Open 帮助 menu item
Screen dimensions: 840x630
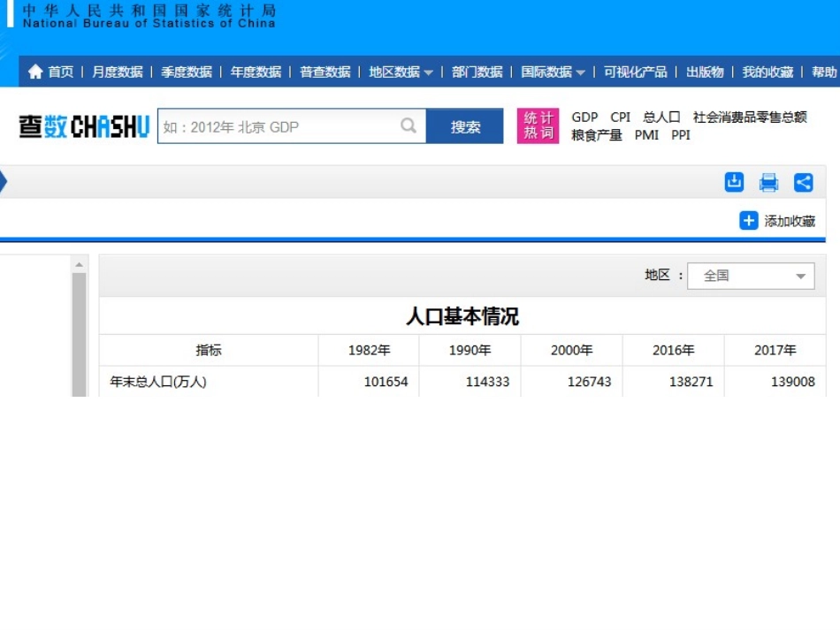click(x=824, y=72)
